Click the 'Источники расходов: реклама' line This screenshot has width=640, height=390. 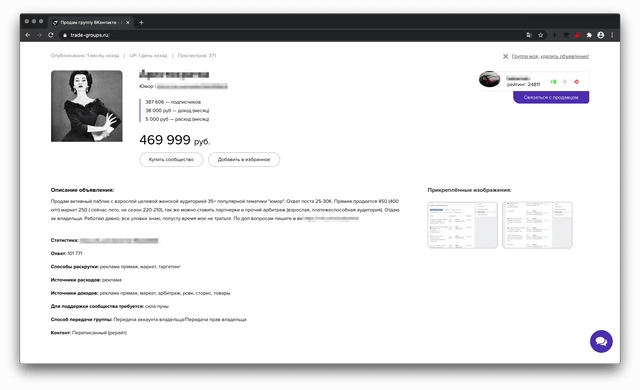86,280
